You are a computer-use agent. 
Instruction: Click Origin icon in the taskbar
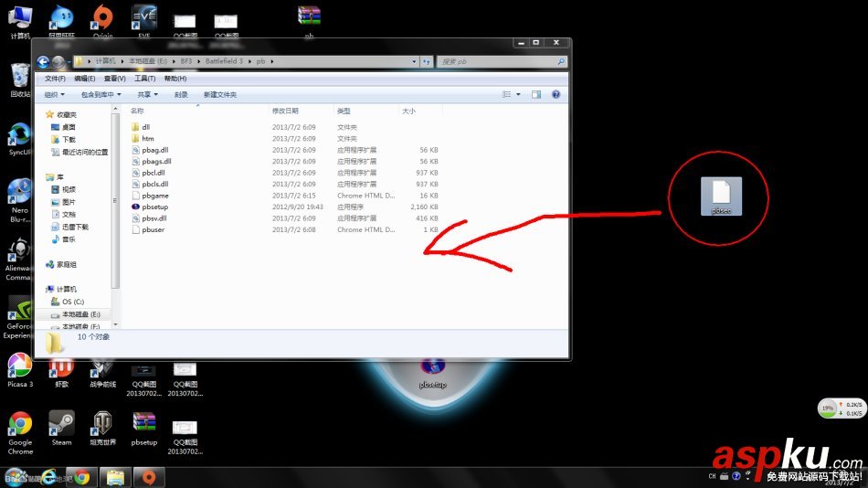tap(149, 477)
